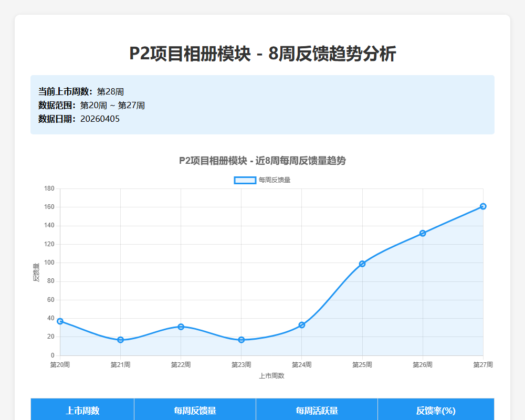Screen dimensions: 525x420
Task: Click the 上市周数 table column header
Action: [x=82, y=410]
